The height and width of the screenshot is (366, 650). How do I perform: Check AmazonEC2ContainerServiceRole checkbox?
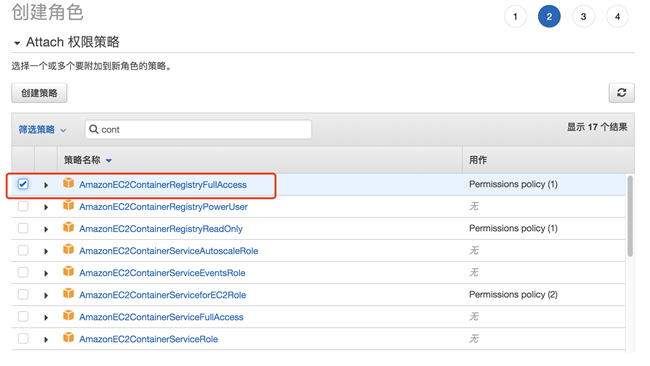(23, 338)
